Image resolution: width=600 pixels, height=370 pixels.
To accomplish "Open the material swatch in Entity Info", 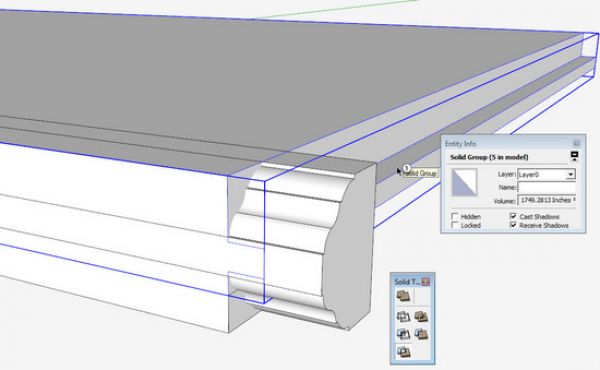I will point(464,183).
